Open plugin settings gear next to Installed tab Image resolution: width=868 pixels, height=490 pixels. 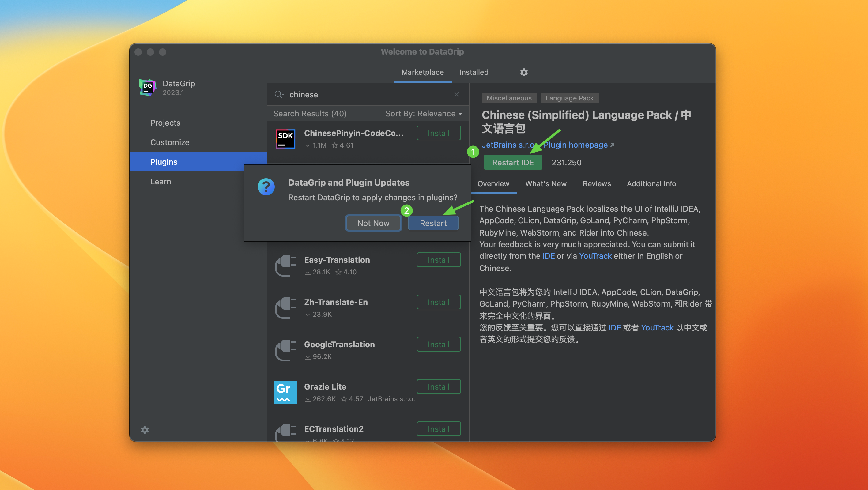[524, 72]
